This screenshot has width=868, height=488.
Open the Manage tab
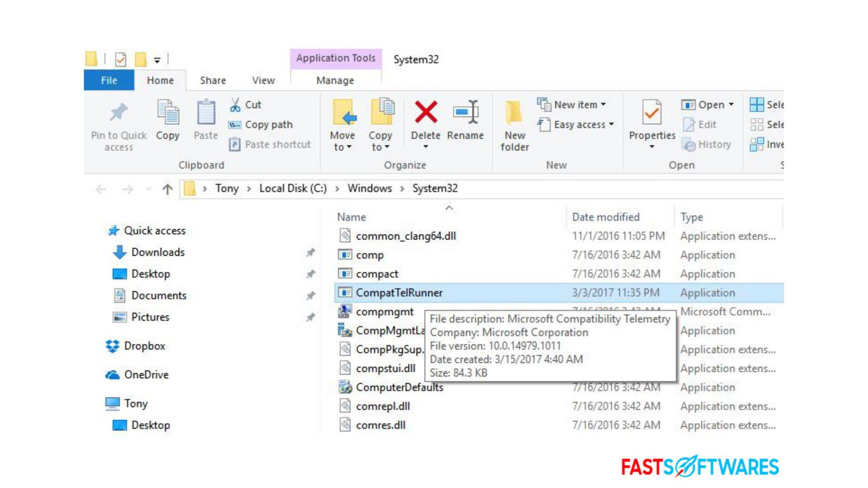pos(335,80)
